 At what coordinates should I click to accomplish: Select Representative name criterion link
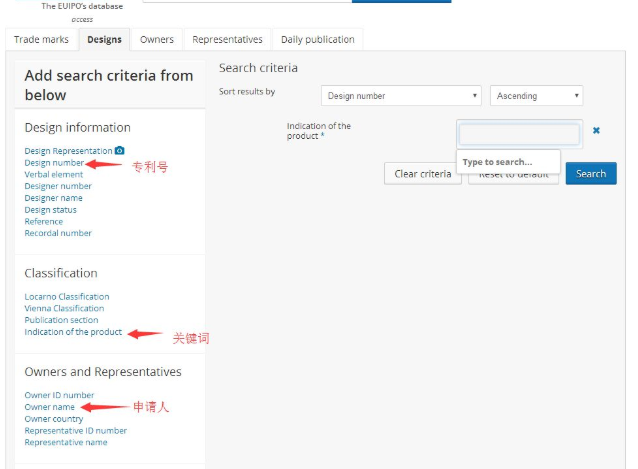point(66,442)
